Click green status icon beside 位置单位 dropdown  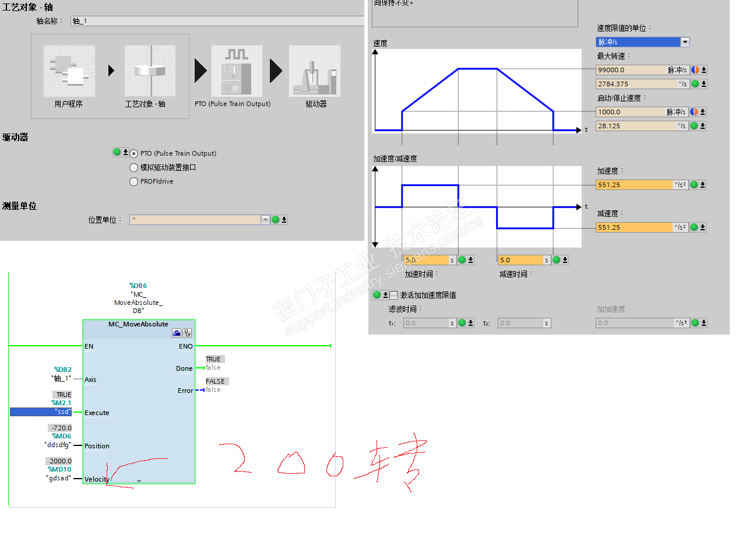click(276, 220)
